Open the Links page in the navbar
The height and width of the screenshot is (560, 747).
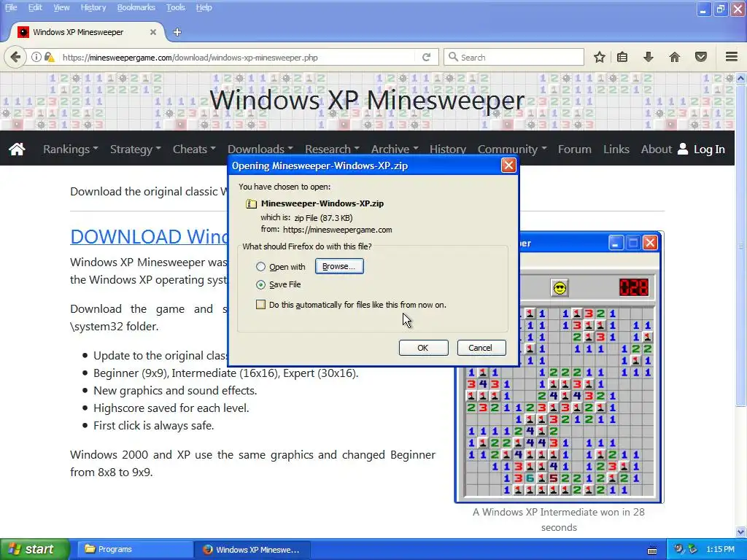(x=616, y=149)
